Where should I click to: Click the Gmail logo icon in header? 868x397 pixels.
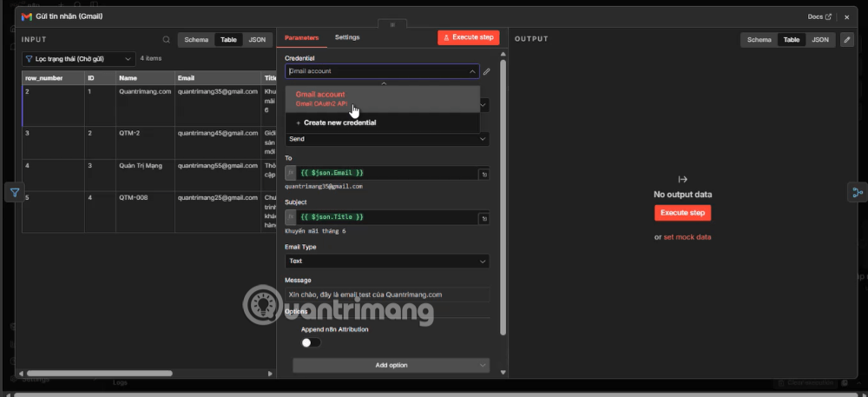coord(26,17)
